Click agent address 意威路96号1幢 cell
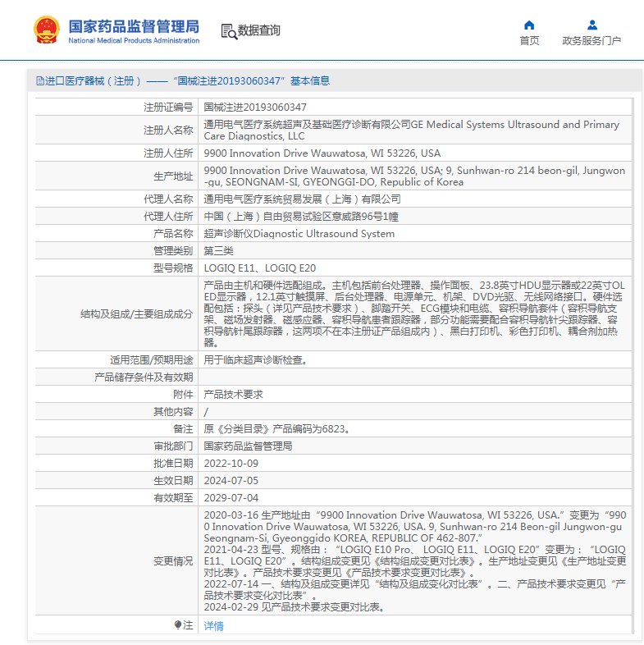Image resolution: width=644 pixels, height=645 pixels. point(415,217)
